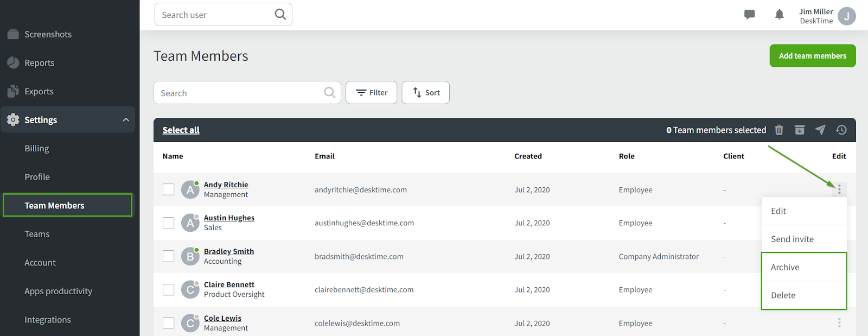This screenshot has height=336, width=868.
Task: Open the Filter options
Action: point(371,93)
